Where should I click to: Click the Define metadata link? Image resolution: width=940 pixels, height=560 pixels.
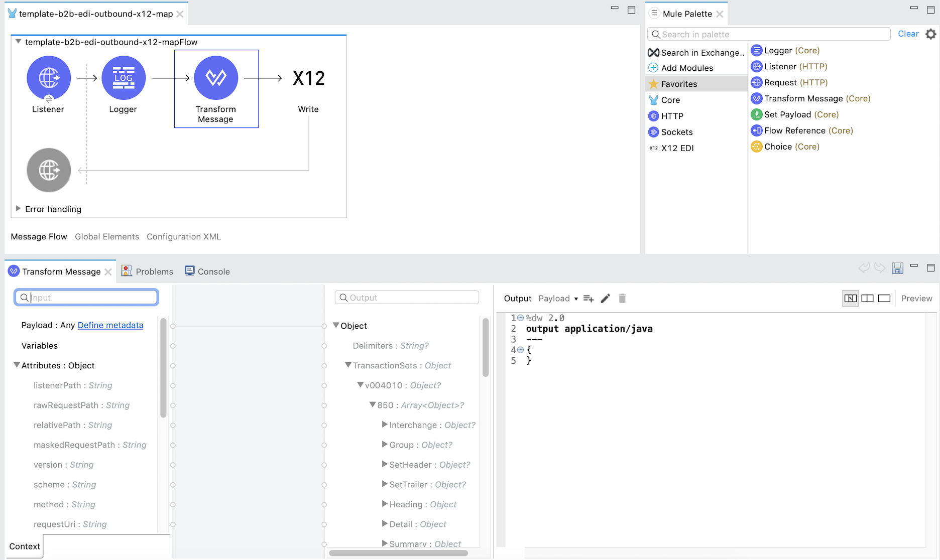[x=110, y=325]
